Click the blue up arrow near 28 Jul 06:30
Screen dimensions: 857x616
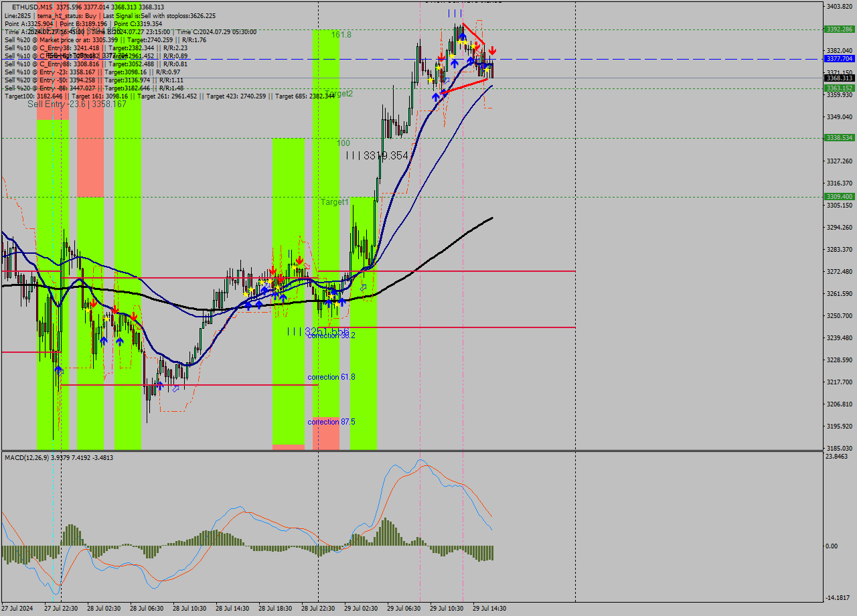point(120,340)
